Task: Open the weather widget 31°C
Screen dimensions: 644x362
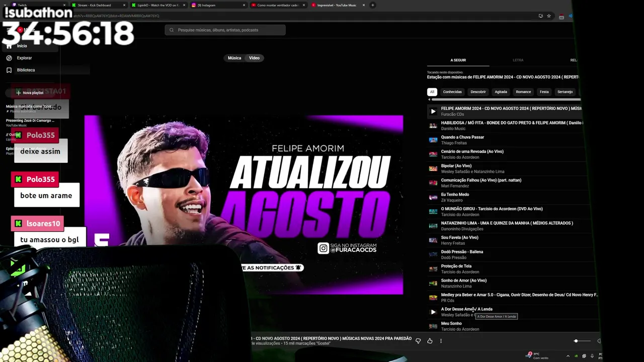Action: click(536, 355)
